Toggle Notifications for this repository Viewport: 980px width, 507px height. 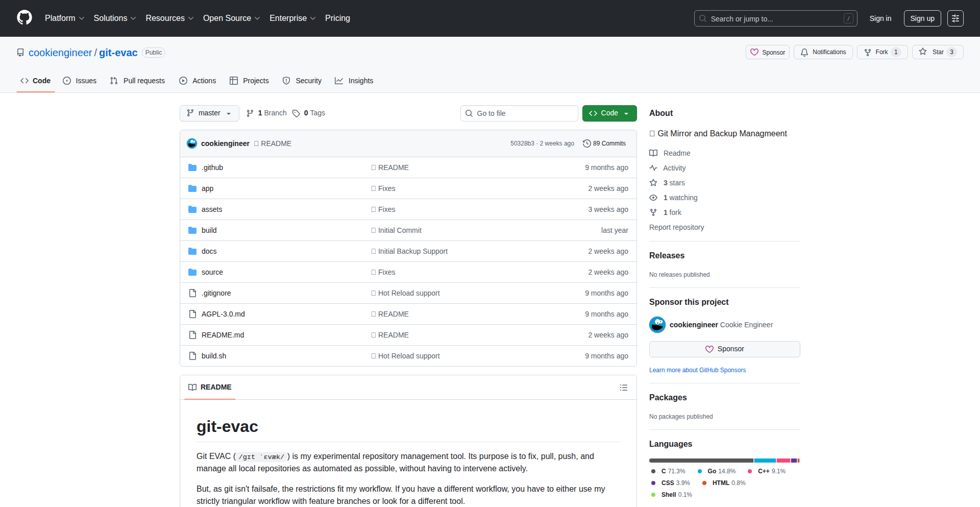click(x=823, y=52)
